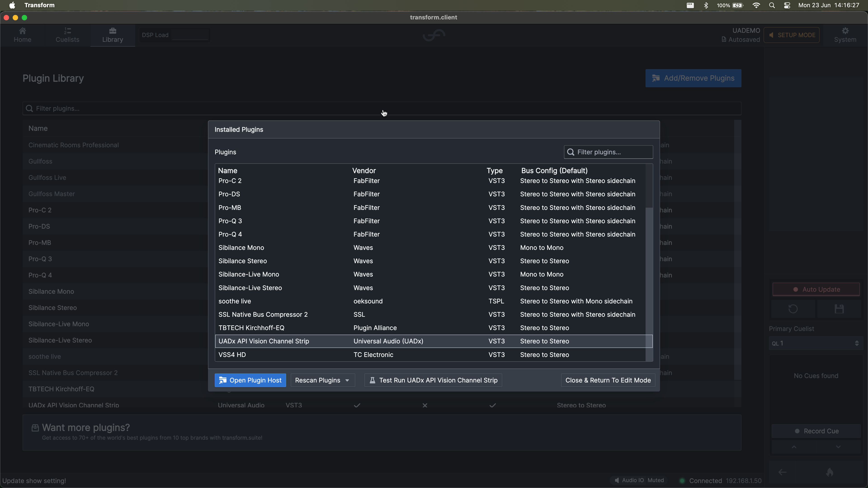Toggle the Auto Update button

[x=816, y=289]
